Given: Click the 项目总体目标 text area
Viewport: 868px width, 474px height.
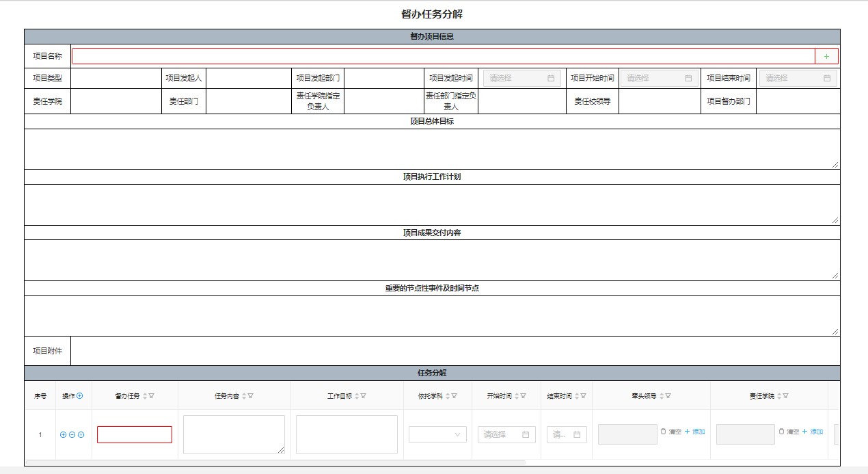Looking at the screenshot, I should tap(431, 148).
